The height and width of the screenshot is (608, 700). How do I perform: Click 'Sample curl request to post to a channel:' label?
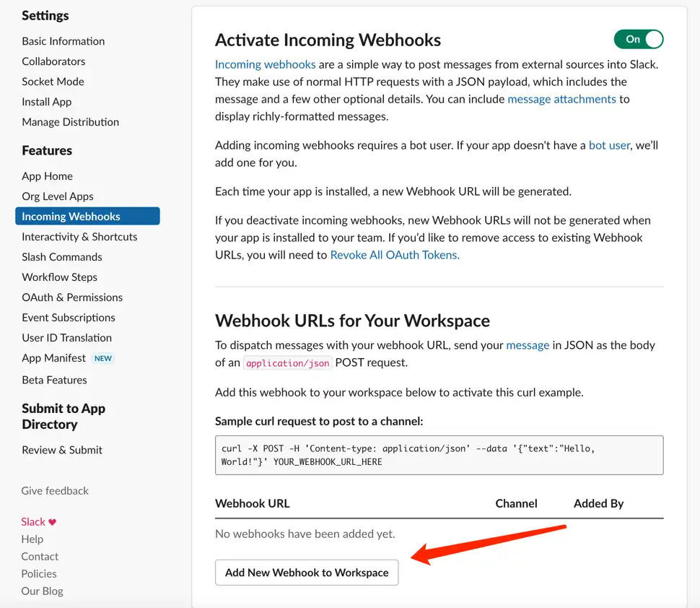pyautogui.click(x=319, y=421)
